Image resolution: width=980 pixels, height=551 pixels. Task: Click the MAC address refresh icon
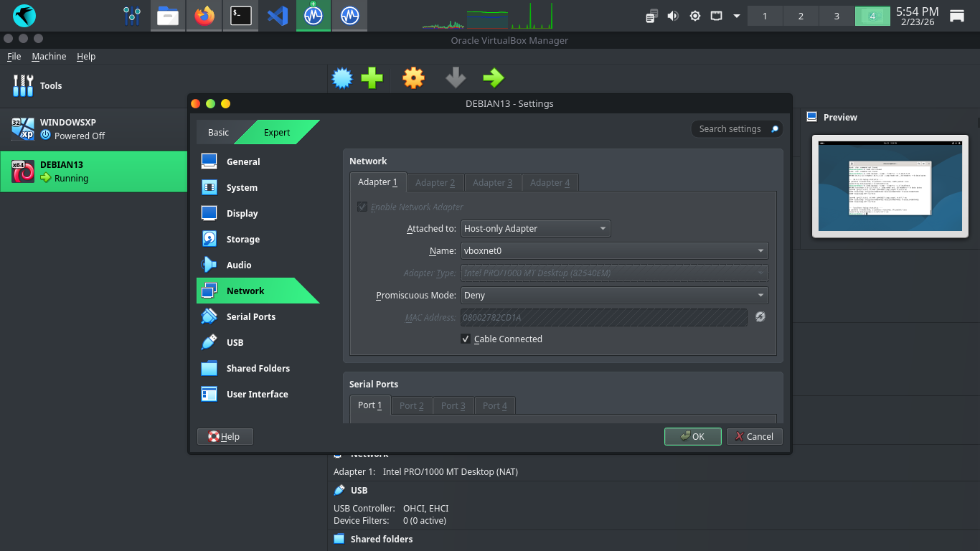click(x=760, y=316)
